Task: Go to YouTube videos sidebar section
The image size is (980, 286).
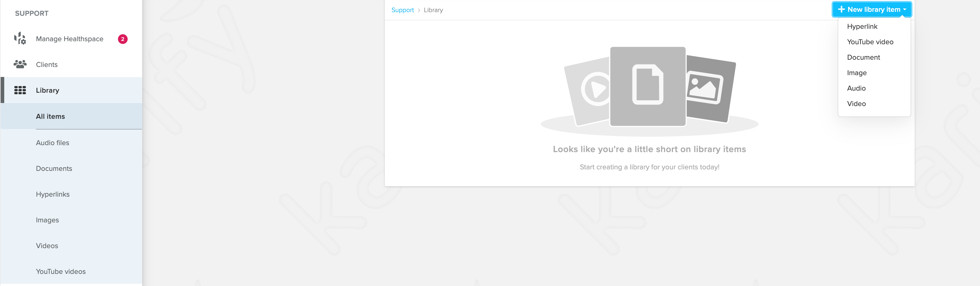Action: (x=60, y=271)
